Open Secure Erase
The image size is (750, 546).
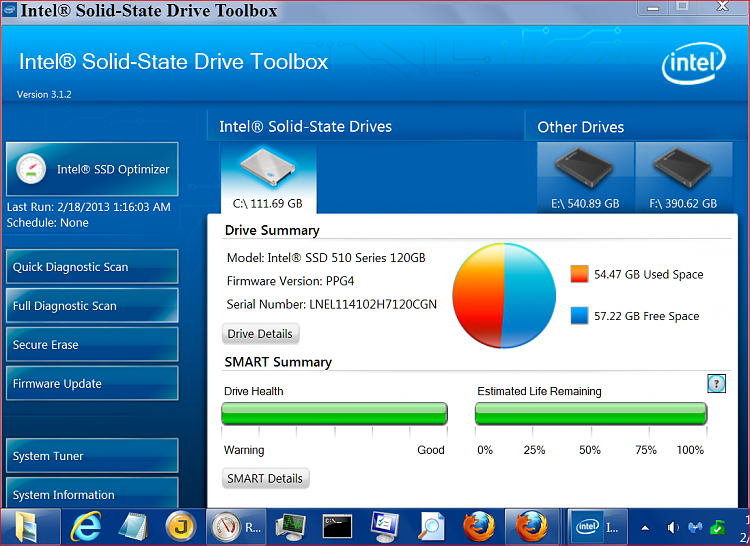[x=92, y=344]
